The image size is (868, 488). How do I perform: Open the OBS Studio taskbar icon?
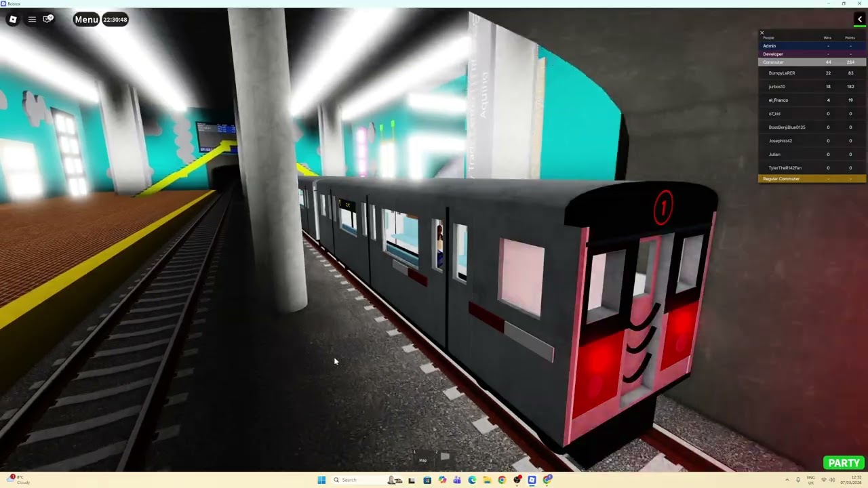point(517,480)
